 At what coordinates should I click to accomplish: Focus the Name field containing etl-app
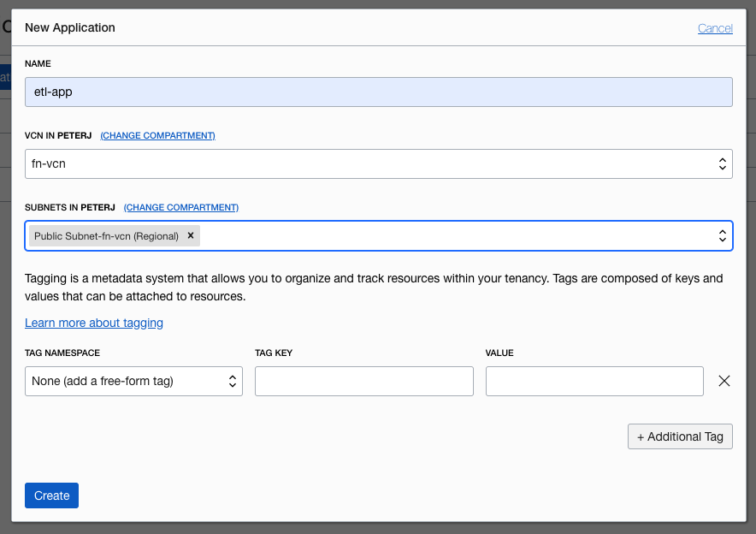378,92
